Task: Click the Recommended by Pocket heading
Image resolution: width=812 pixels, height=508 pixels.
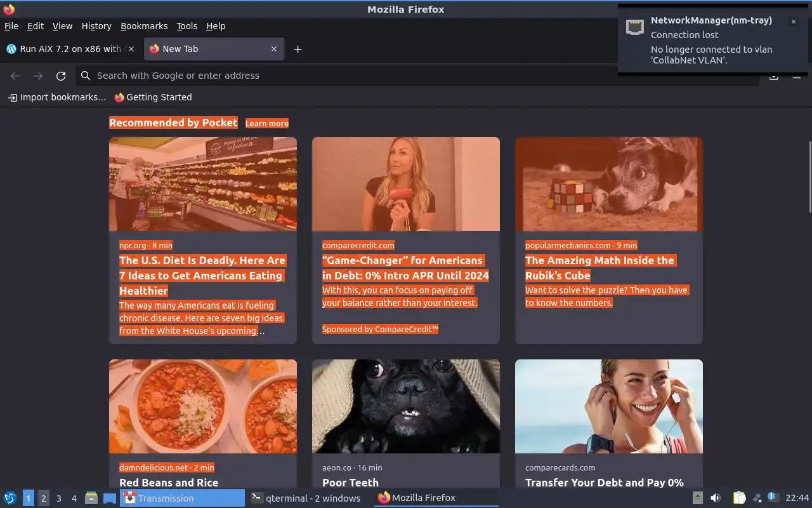Action: coord(173,123)
